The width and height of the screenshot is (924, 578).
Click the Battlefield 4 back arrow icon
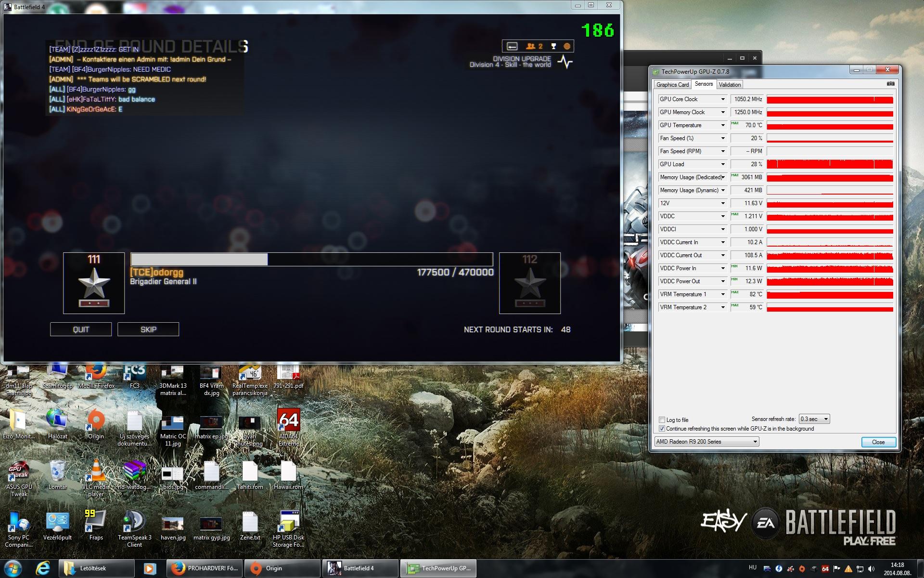512,46
